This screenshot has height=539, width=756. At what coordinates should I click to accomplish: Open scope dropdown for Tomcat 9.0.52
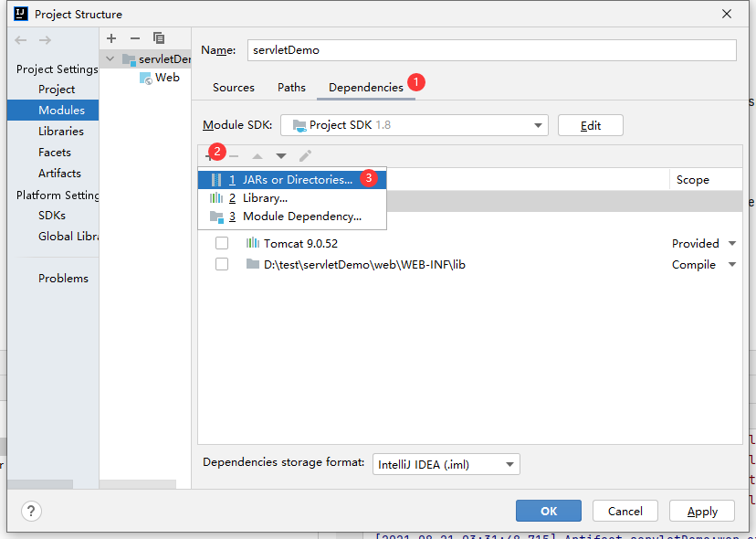pyautogui.click(x=732, y=243)
